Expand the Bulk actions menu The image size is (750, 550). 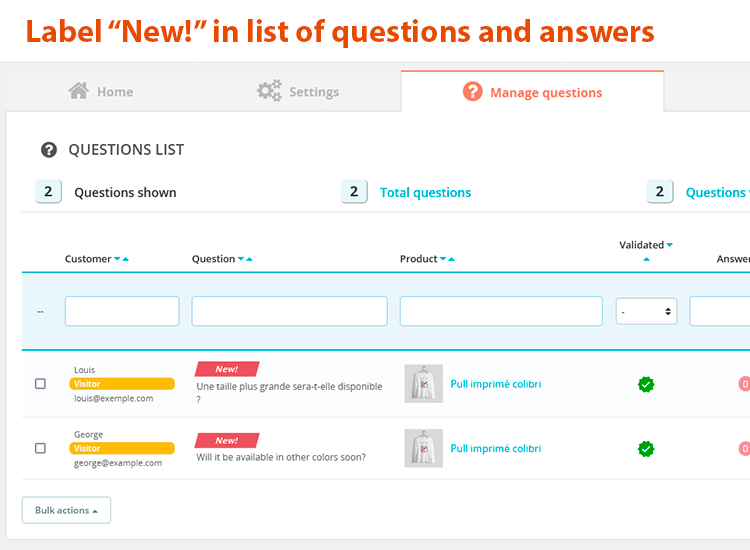click(x=66, y=510)
